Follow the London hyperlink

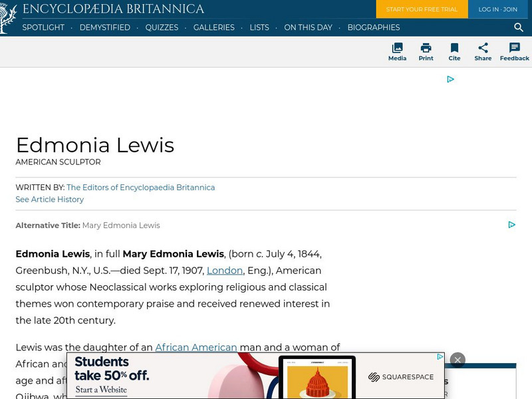tap(224, 271)
